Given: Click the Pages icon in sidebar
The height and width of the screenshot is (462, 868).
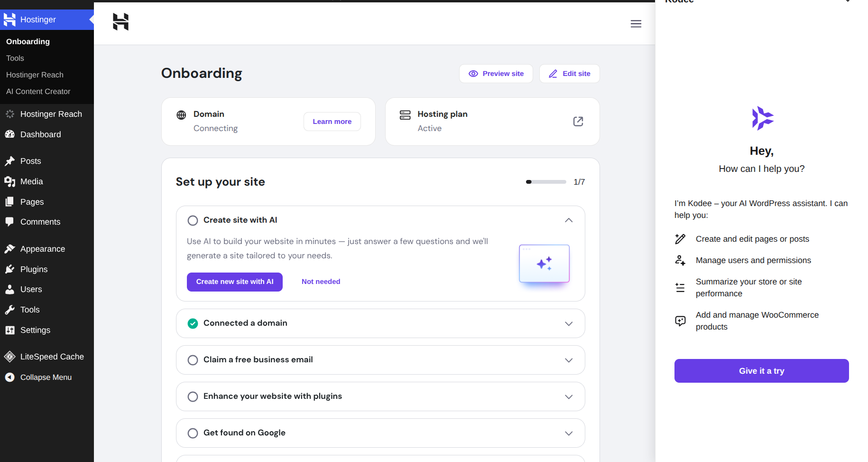Looking at the screenshot, I should click(x=9, y=202).
